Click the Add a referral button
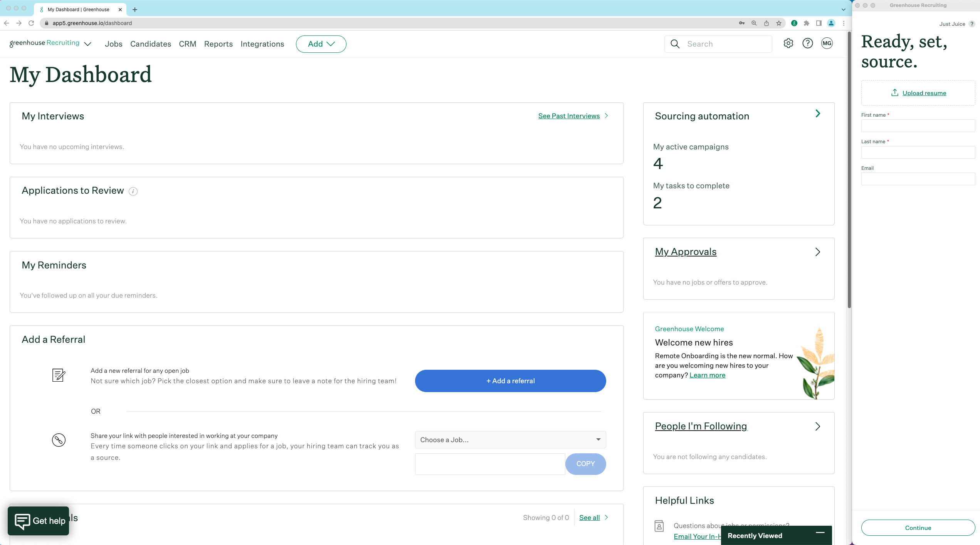Screen dimensions: 980x545 pyautogui.click(x=510, y=381)
